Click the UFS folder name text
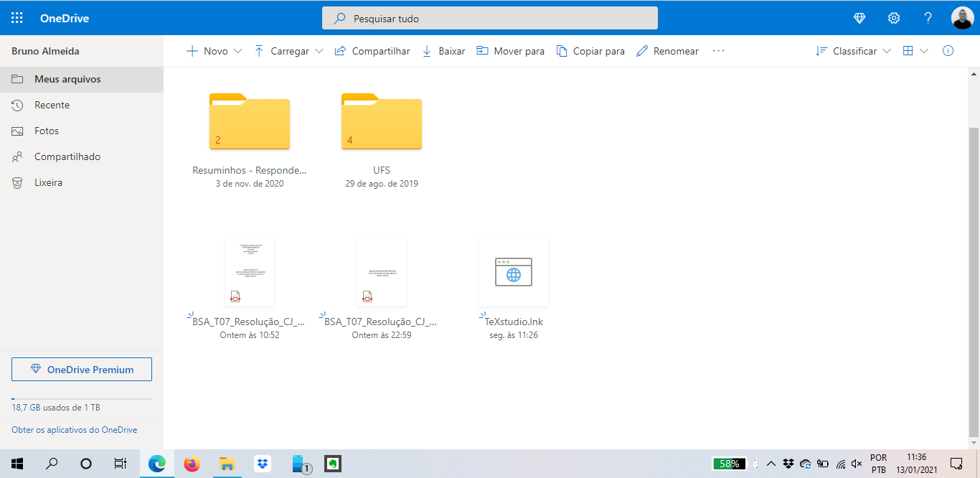980x478 pixels. pos(382,171)
